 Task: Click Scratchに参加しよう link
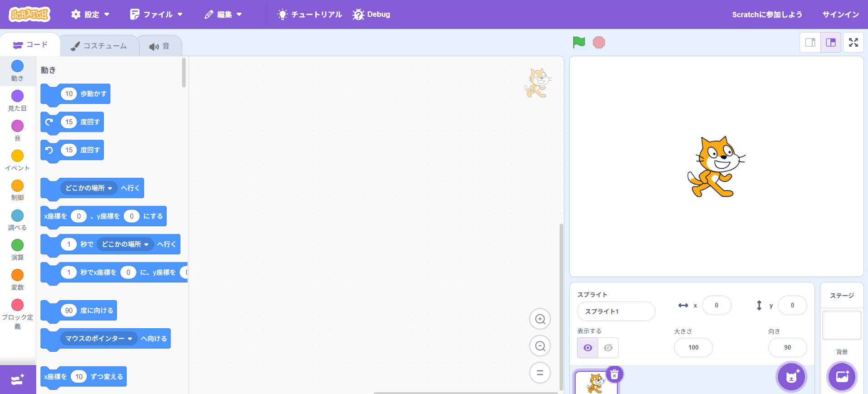coord(767,15)
